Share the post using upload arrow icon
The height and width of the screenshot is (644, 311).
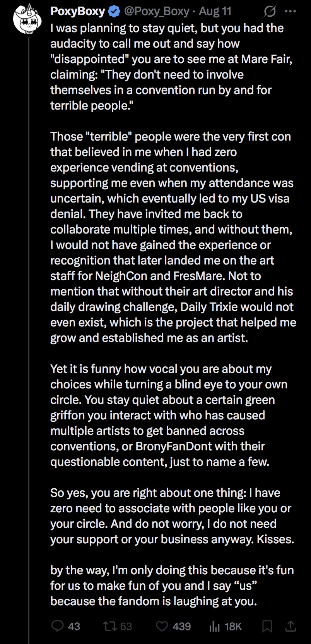[291, 626]
